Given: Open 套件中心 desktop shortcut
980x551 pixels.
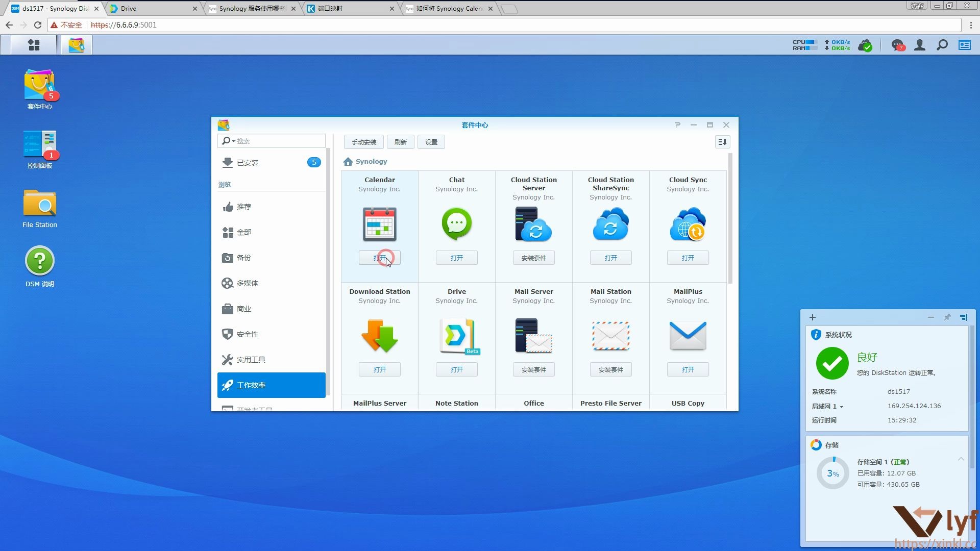Looking at the screenshot, I should tap(40, 89).
